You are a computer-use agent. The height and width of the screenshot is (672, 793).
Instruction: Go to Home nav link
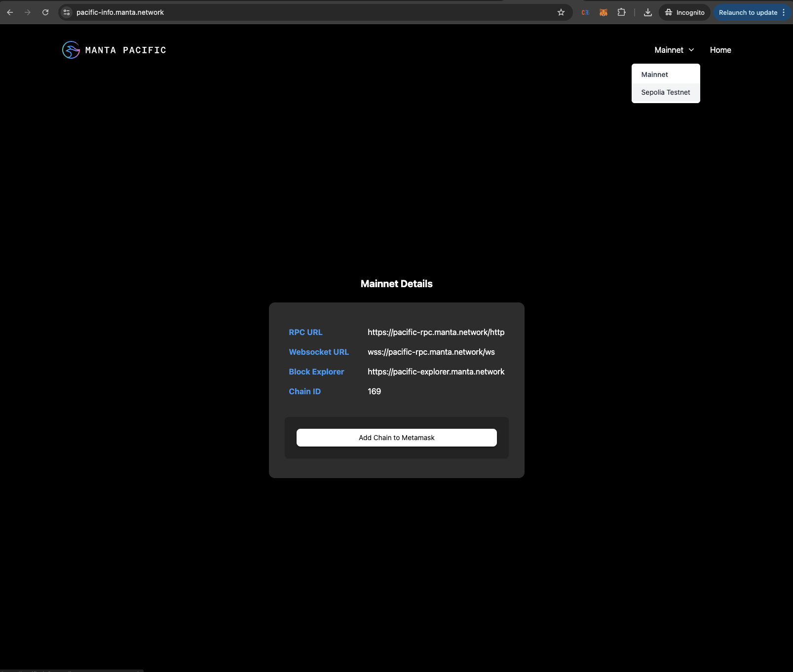click(720, 50)
